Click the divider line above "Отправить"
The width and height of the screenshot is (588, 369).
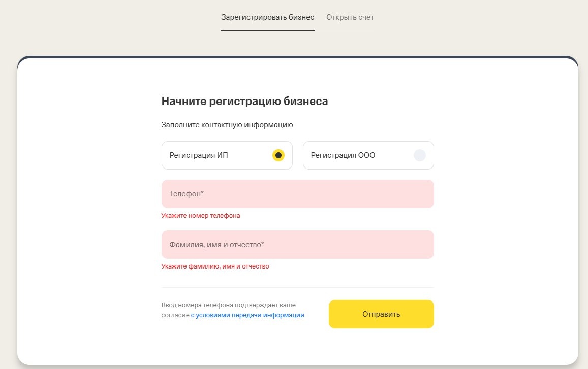[297, 287]
